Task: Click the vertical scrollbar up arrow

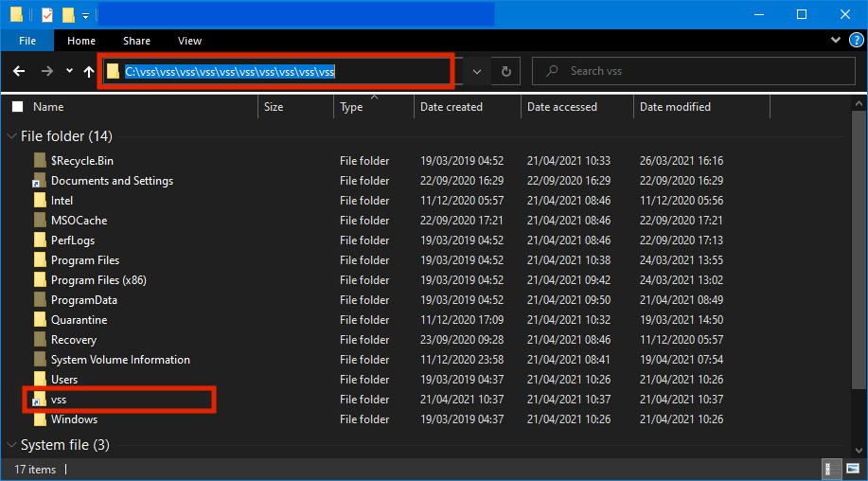Action: (859, 103)
